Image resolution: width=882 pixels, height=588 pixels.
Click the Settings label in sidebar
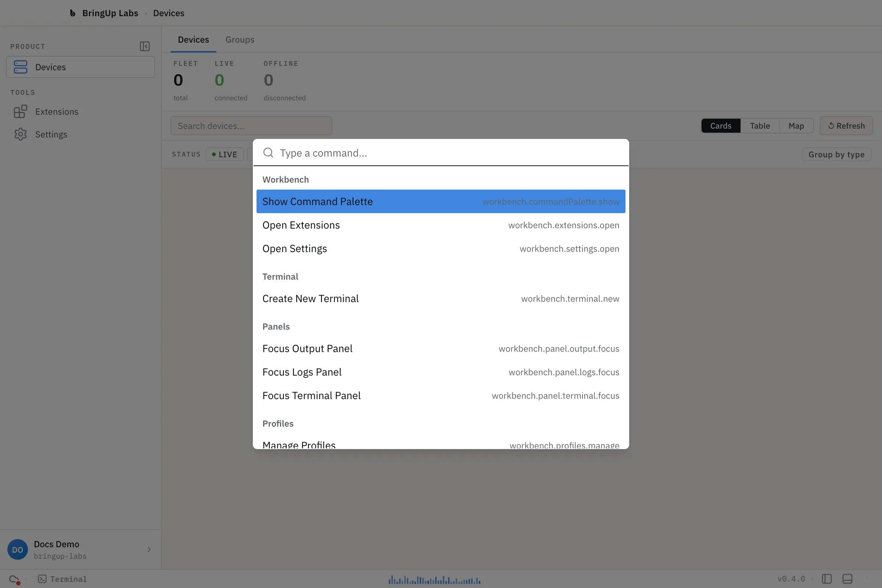tap(51, 135)
